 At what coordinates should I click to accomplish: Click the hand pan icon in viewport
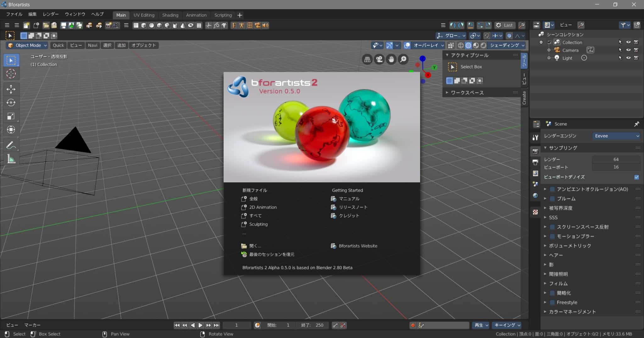coord(391,59)
